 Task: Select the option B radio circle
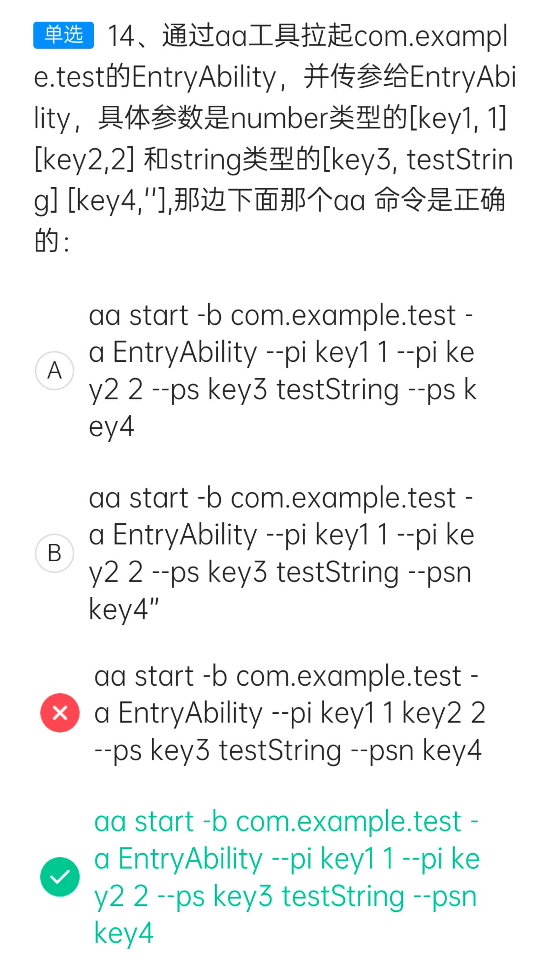tap(54, 553)
